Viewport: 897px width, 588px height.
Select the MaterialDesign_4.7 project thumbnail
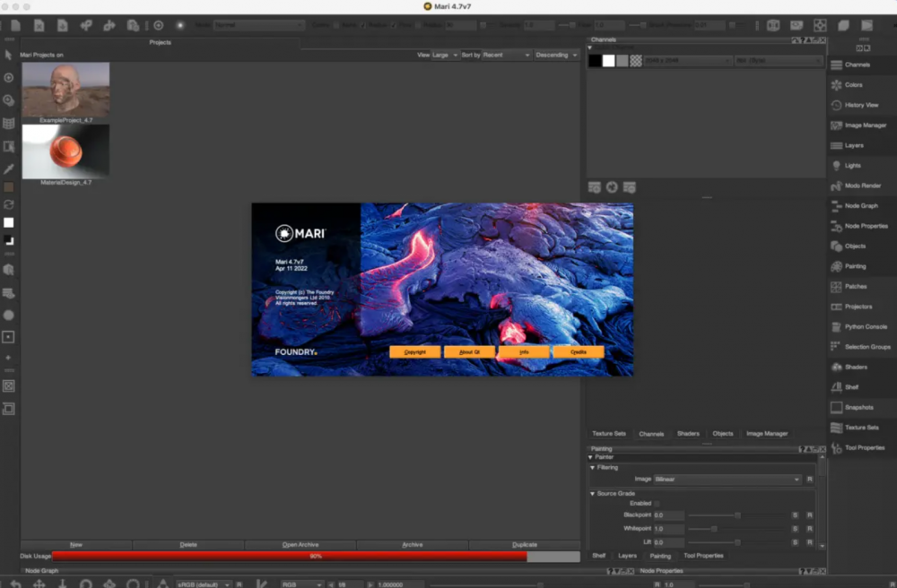point(65,152)
